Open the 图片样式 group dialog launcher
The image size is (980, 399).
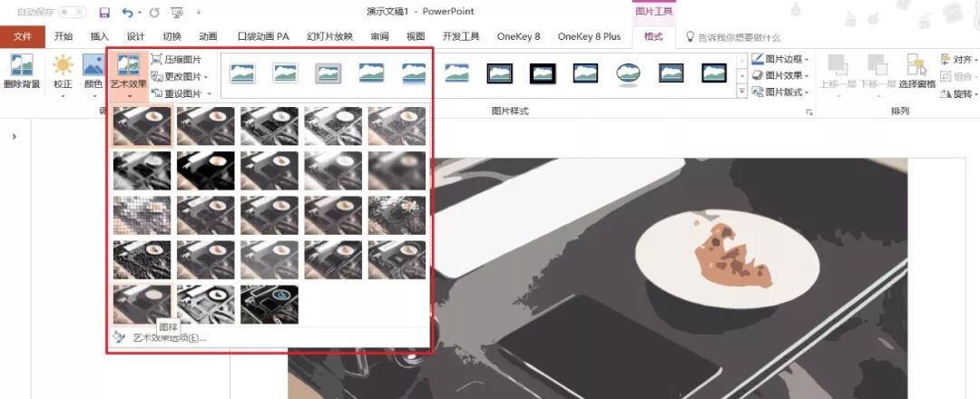(x=809, y=112)
